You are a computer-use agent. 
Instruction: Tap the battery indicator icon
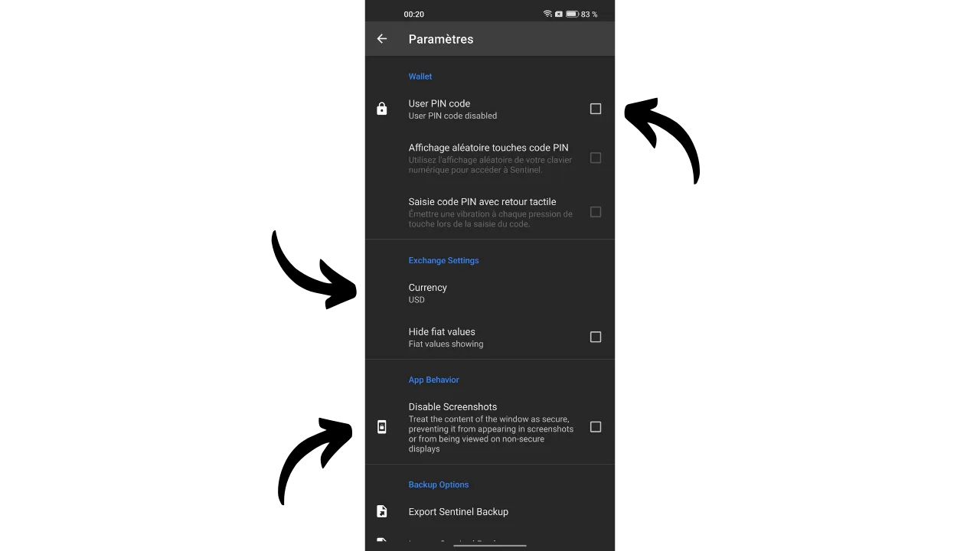pyautogui.click(x=572, y=14)
